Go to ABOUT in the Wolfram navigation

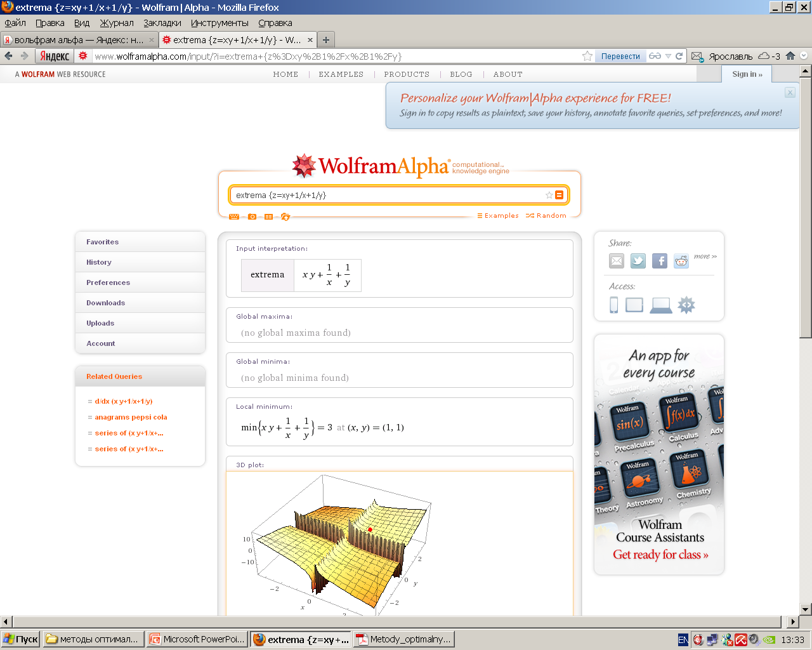508,74
